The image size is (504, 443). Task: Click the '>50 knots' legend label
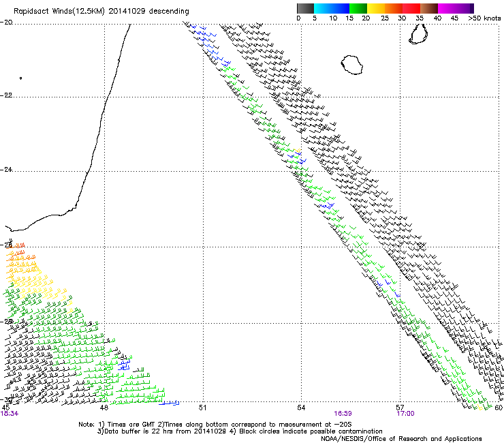484,18
